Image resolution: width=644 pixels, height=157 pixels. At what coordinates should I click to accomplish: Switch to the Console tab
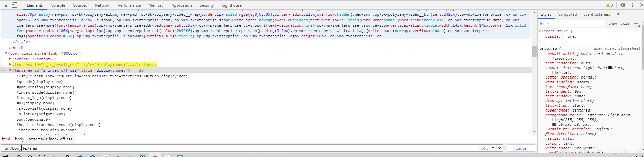[58, 5]
